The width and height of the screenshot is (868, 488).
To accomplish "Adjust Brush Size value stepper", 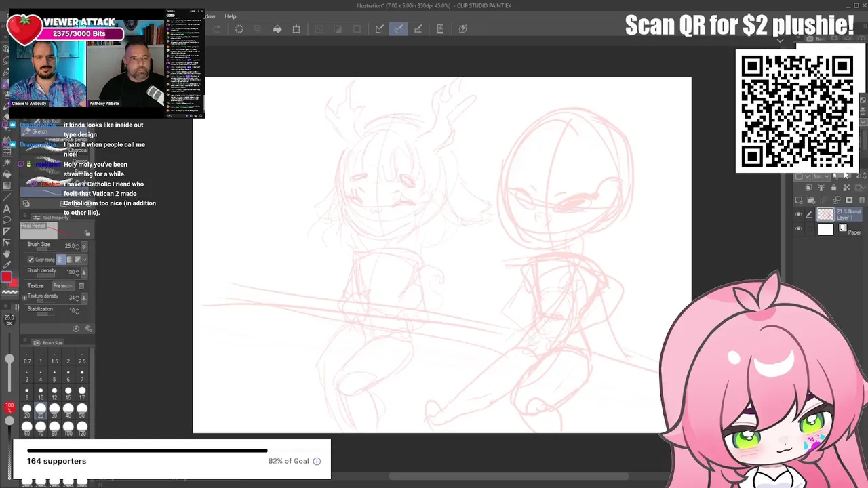I will [x=77, y=246].
